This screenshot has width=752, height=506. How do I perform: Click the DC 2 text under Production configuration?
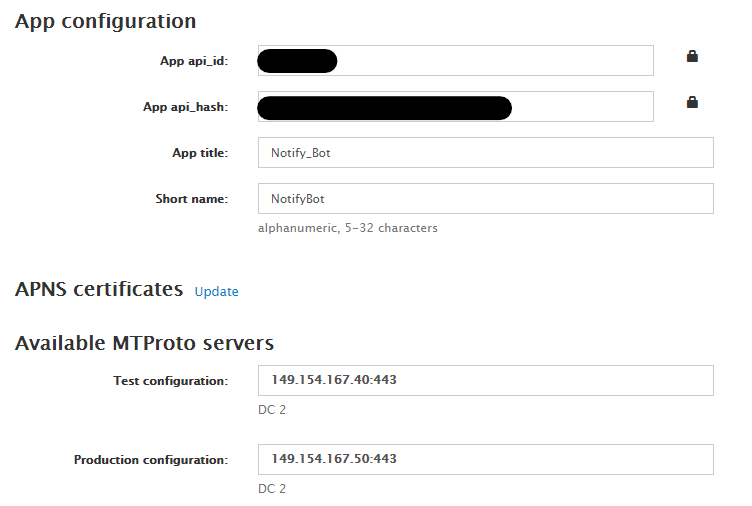[x=272, y=489]
